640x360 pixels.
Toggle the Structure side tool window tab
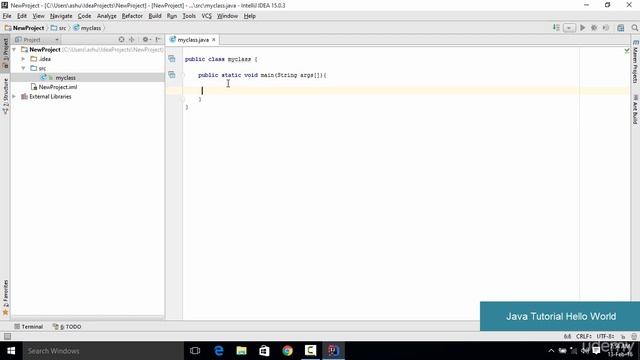5,96
